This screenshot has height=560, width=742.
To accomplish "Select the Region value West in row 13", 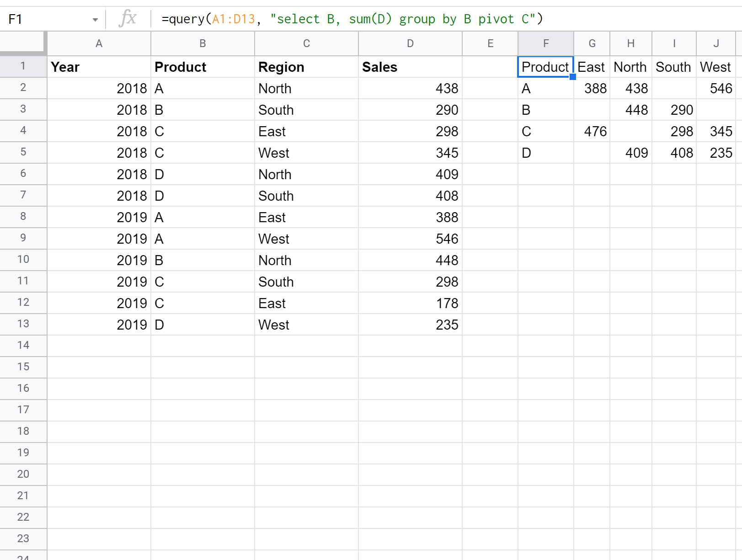I will [306, 324].
